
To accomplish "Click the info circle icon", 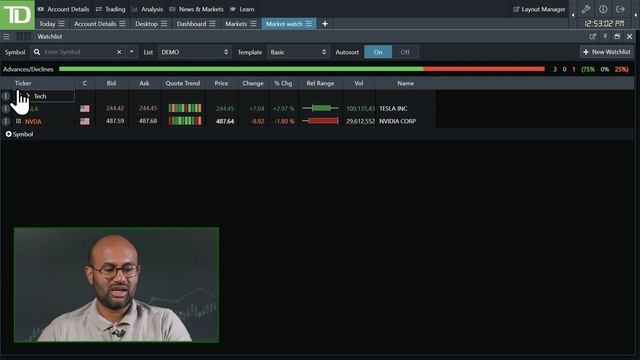I will tap(603, 9).
